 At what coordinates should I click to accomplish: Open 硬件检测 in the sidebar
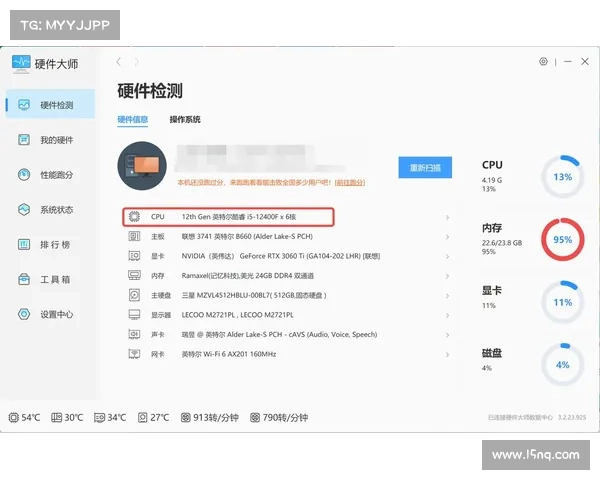pos(50,104)
